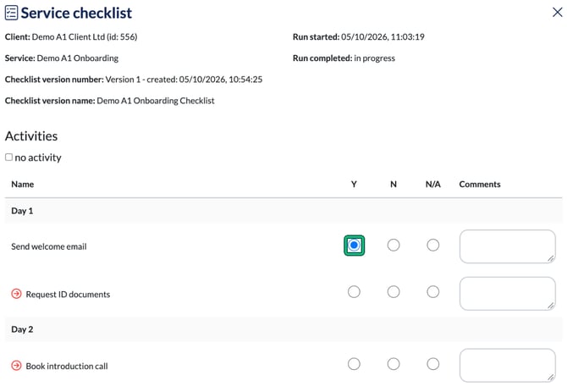Click the comments box for Send welcome email
The width and height of the screenshot is (567, 392).
pos(507,246)
